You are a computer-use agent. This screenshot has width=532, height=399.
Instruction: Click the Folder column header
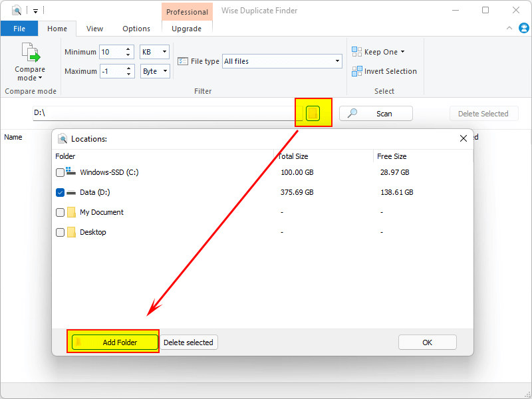[x=65, y=156]
